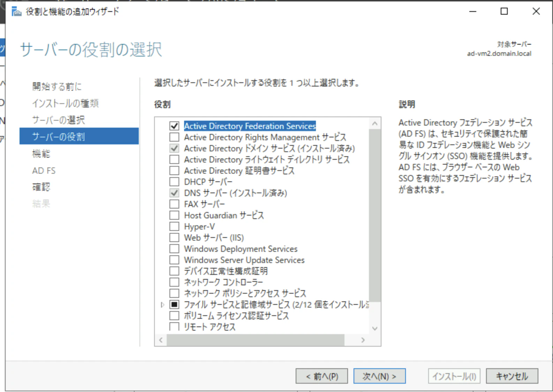Enable the FAX サーバー role checkbox
Screen dimensions: 553x392
point(174,204)
